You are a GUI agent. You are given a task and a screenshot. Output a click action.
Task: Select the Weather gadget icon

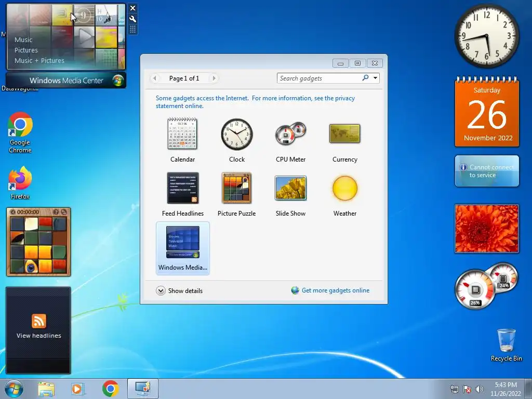coord(345,188)
